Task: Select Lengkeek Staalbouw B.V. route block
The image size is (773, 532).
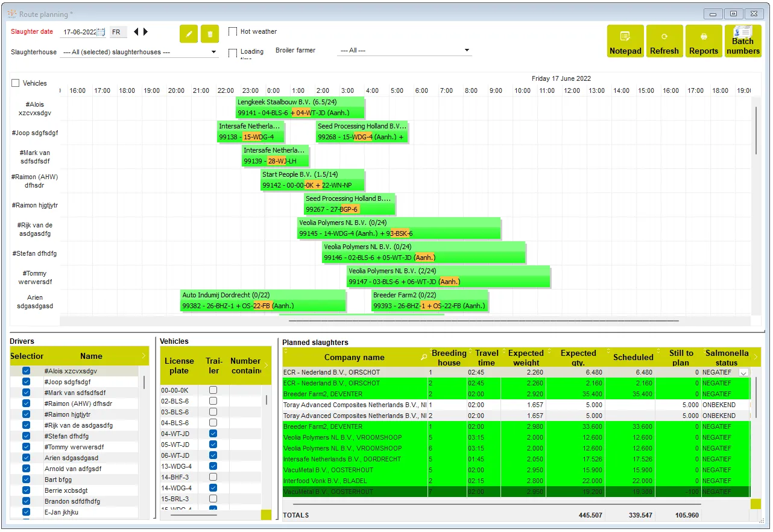Action: (300, 107)
